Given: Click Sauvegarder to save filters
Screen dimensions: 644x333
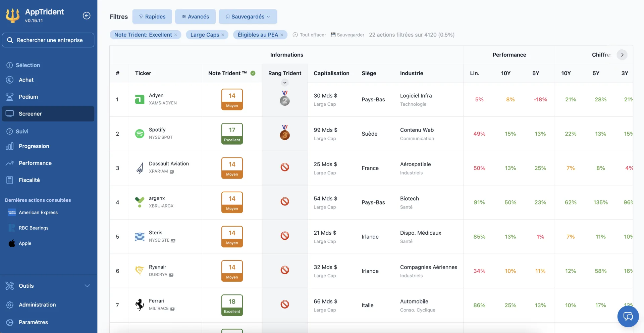Looking at the screenshot, I should (x=347, y=35).
